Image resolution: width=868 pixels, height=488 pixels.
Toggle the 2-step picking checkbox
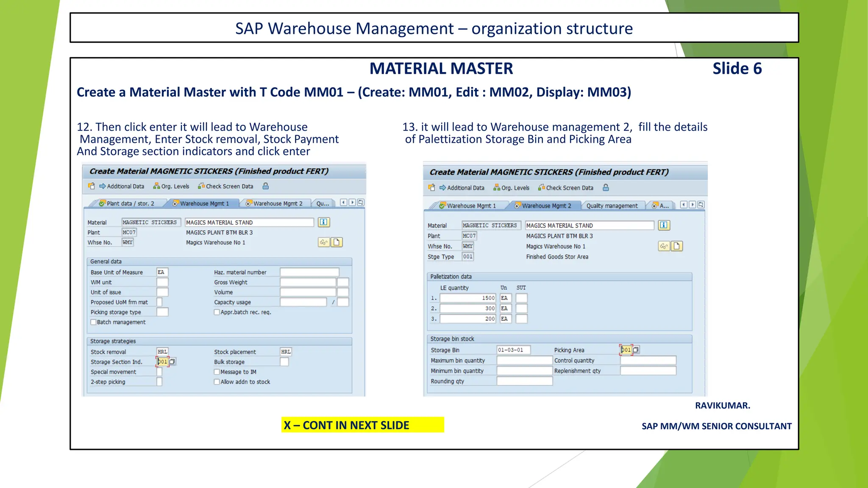tap(159, 382)
